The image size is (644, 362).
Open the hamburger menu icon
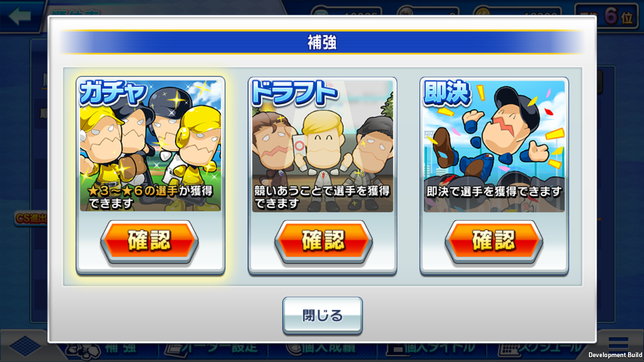tap(618, 343)
